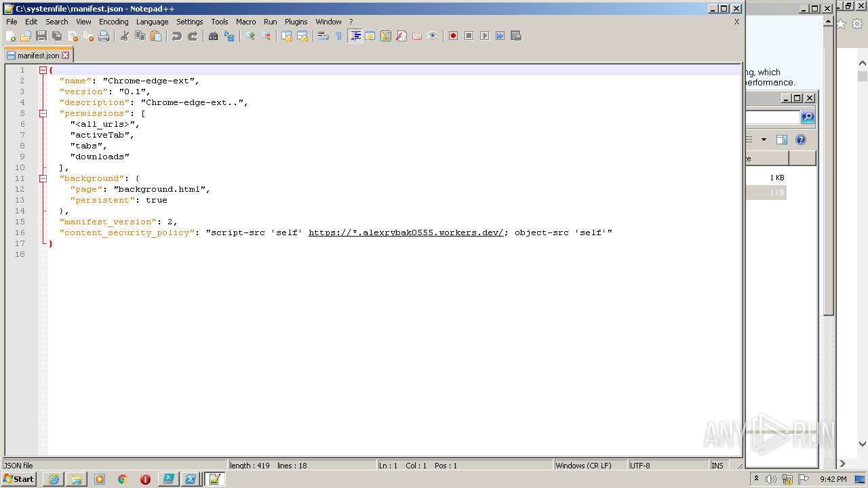Click the Zoom In toolbar icon

click(250, 36)
